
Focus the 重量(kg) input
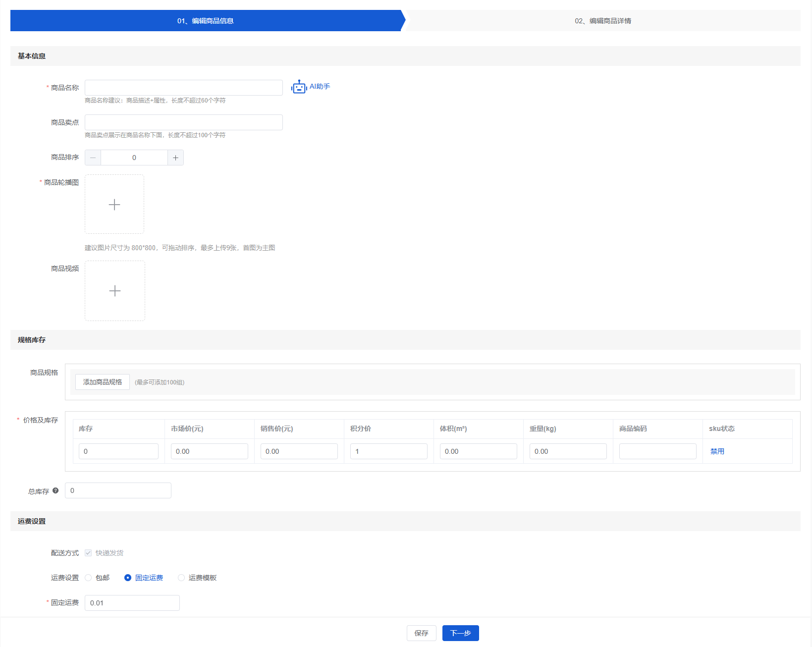pyautogui.click(x=568, y=451)
